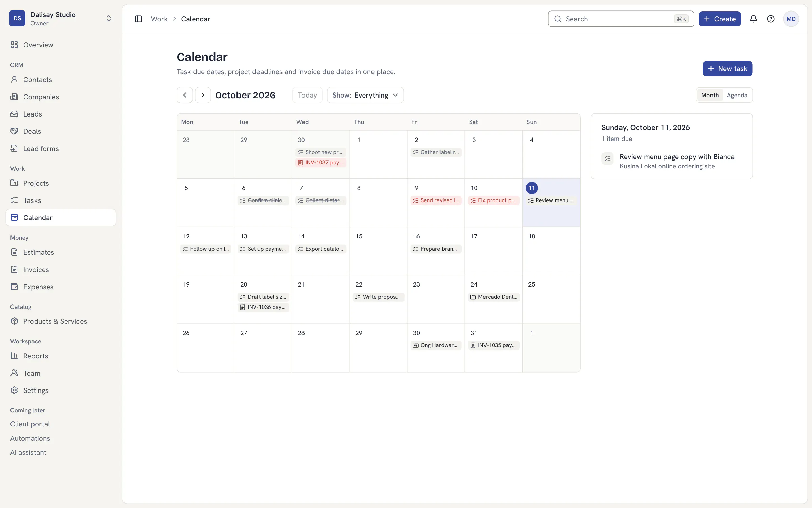The width and height of the screenshot is (812, 508).
Task: Expand the Dalisay Studio workspace switcher
Action: coord(61,19)
